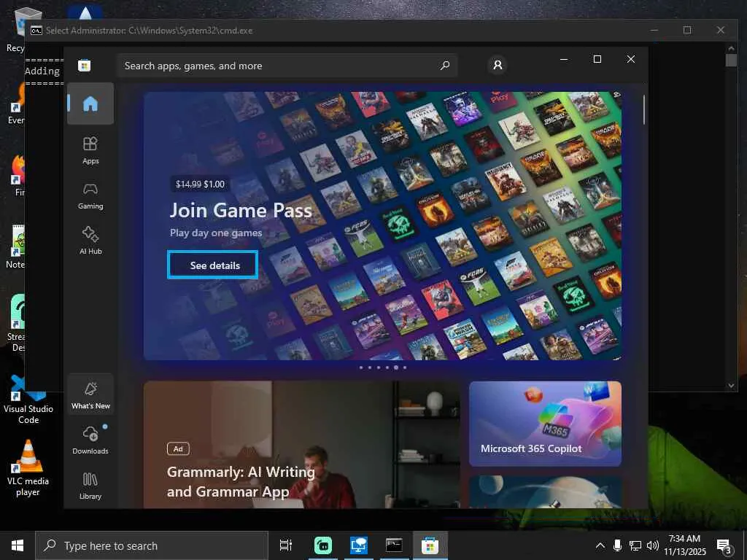Click See details for Game Pass
This screenshot has height=560, width=747.
pos(212,265)
